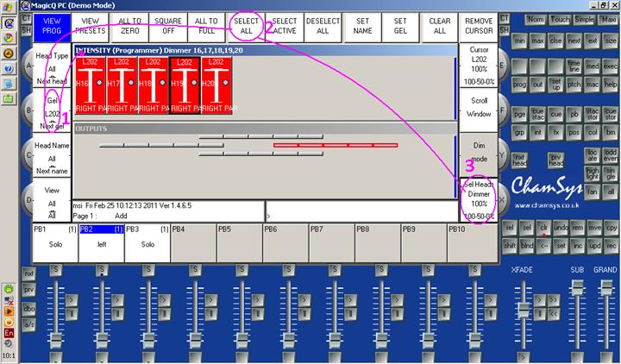Screen dimensions: 621x364
Task: Click the 'undo' keypad button
Action: (561, 228)
